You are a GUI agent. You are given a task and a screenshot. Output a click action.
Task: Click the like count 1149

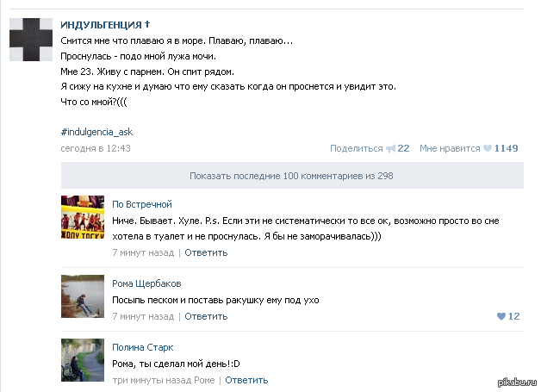(x=507, y=148)
